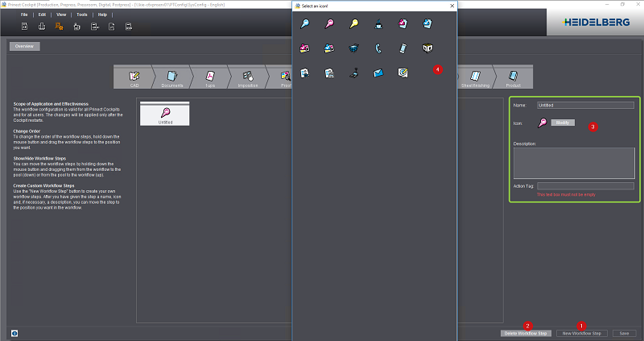Screen dimensions: 644x341
Task: Click the info icon at bottom left
Action: [x=14, y=333]
